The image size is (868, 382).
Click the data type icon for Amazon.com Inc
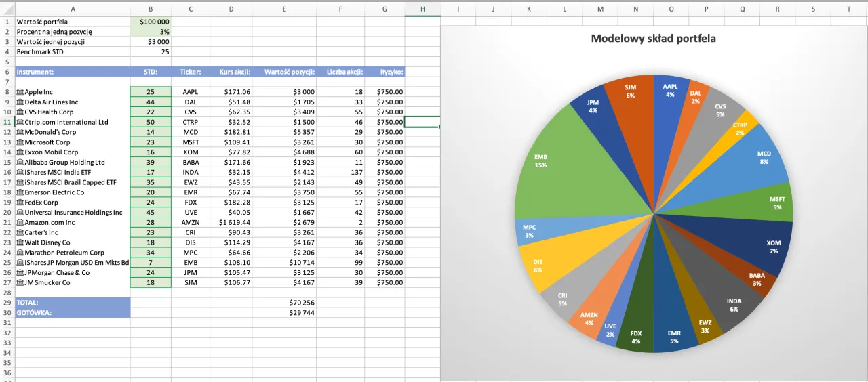pyautogui.click(x=20, y=222)
